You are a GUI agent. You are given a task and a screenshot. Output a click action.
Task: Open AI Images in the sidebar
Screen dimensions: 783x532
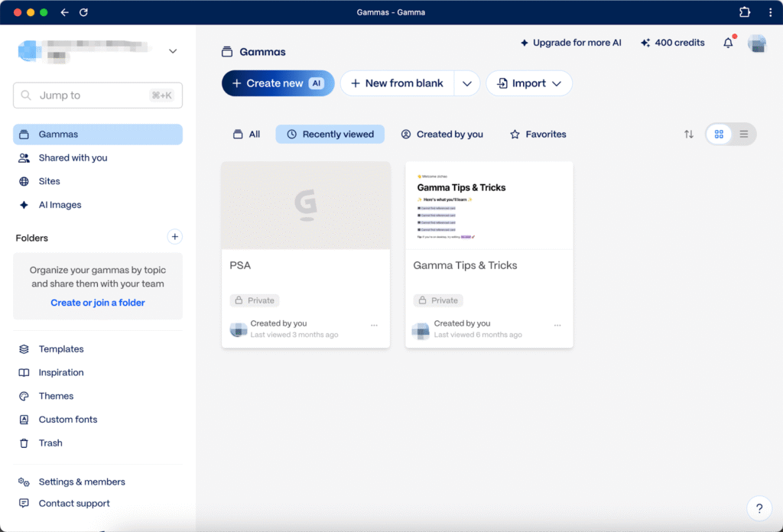(60, 205)
